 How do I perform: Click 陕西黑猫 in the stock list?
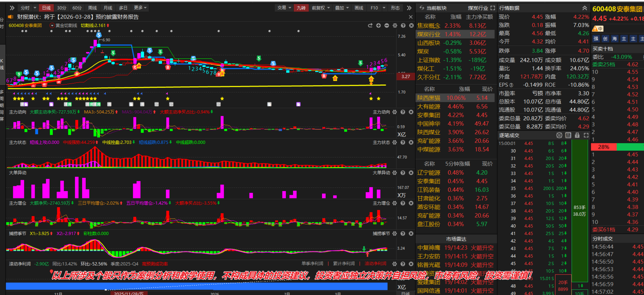click(429, 98)
